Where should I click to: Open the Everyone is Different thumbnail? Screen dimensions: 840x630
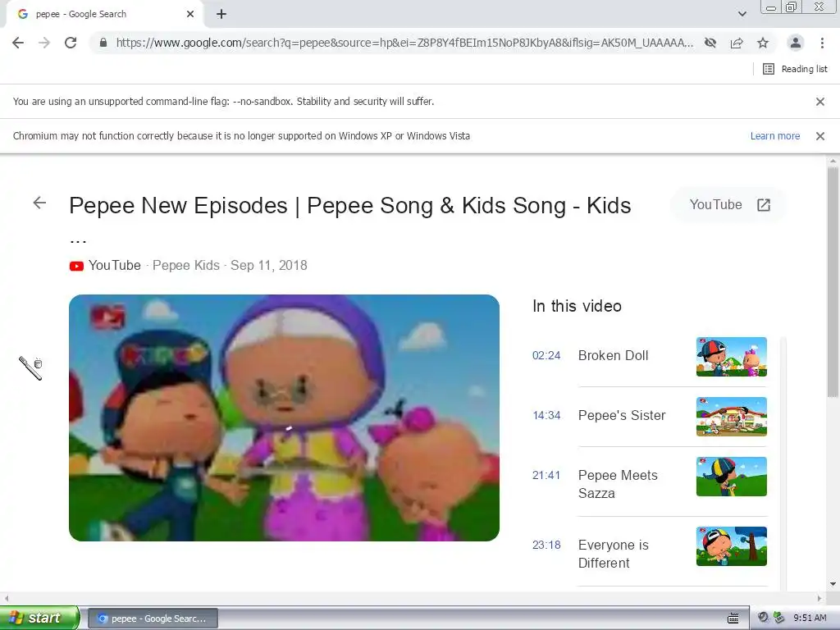[x=731, y=546]
